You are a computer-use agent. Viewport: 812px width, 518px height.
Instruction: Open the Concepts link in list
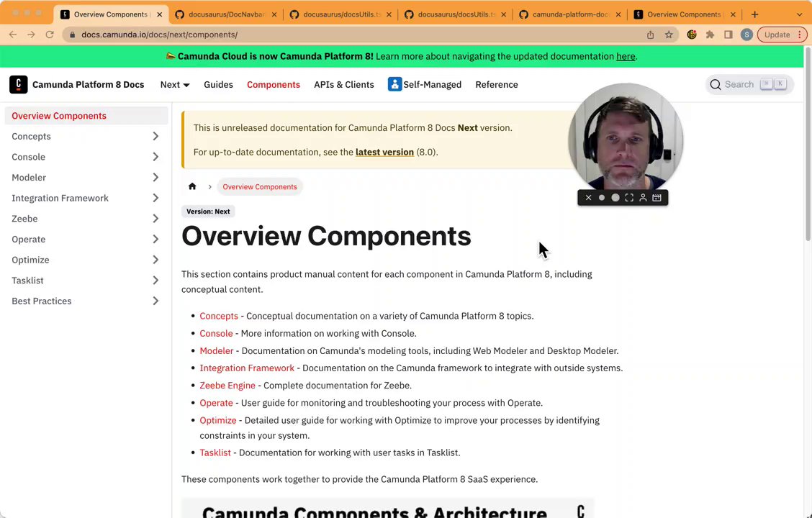[x=219, y=316]
